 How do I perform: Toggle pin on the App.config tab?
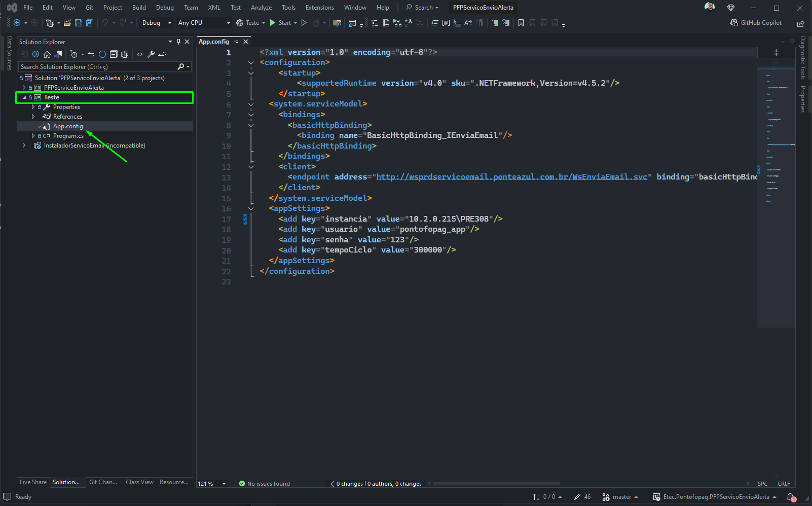(x=237, y=42)
